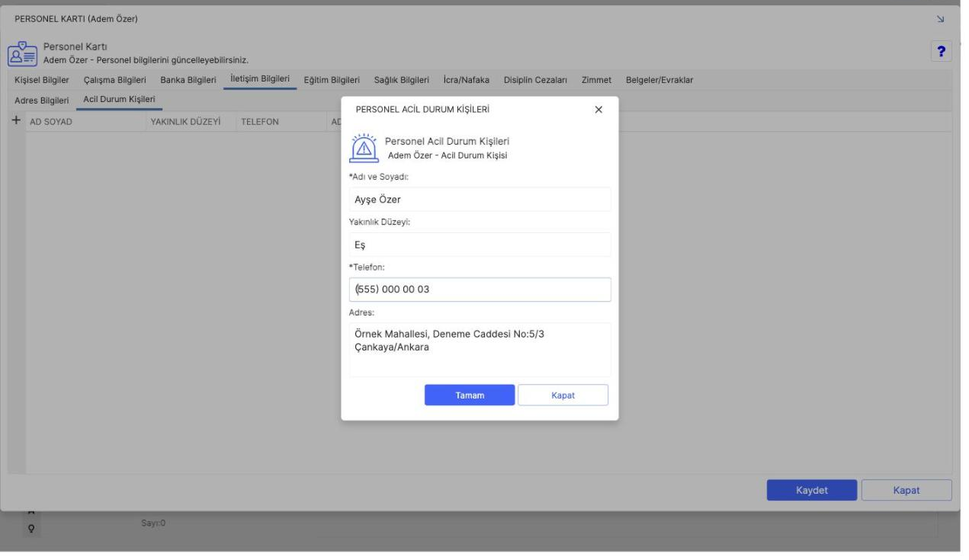Close the Personel Acil Durum Kişileri dialog with X
This screenshot has height=560, width=969.
pyautogui.click(x=598, y=110)
